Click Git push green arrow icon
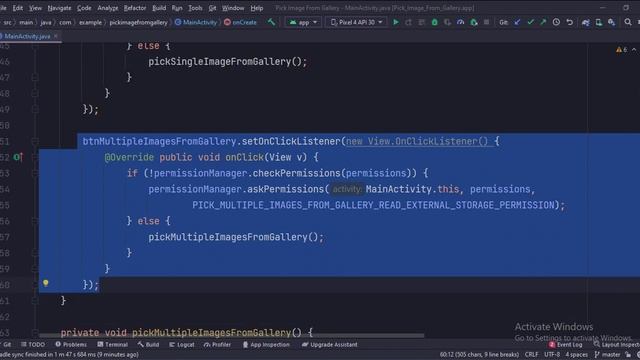This screenshot has height=360, width=640. pos(543,22)
